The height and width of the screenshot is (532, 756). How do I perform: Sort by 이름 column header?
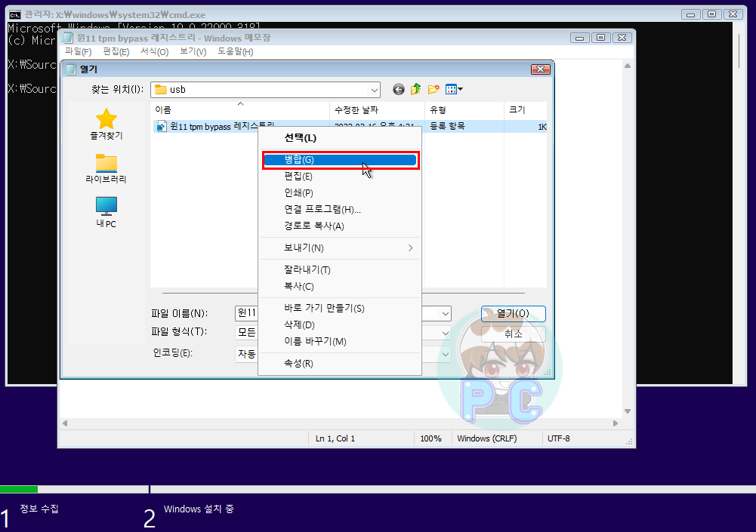coord(240,110)
